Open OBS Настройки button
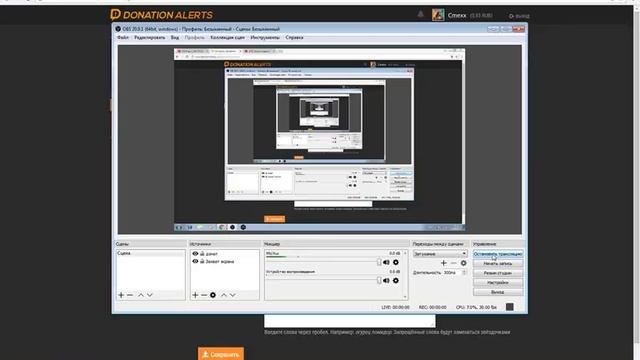This screenshot has width=640, height=360. (498, 282)
